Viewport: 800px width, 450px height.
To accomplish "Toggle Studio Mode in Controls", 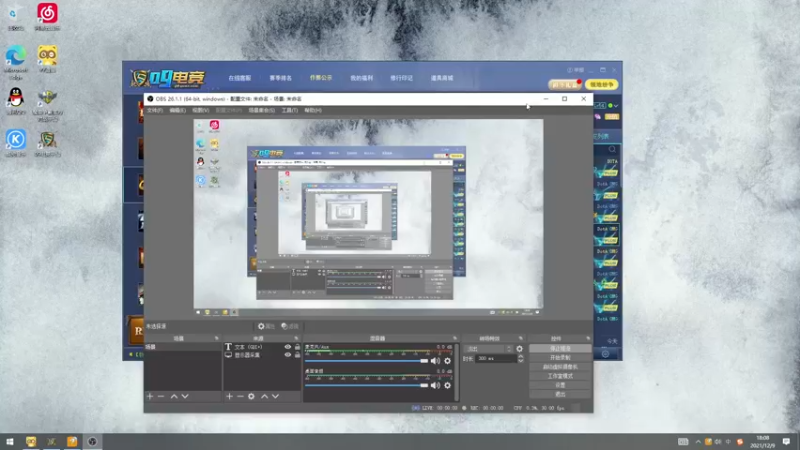I will 560,376.
